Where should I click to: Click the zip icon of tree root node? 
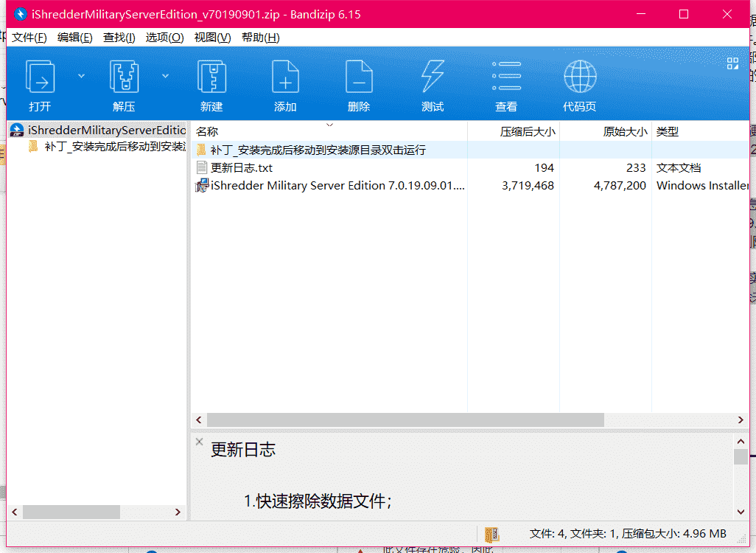tap(17, 130)
